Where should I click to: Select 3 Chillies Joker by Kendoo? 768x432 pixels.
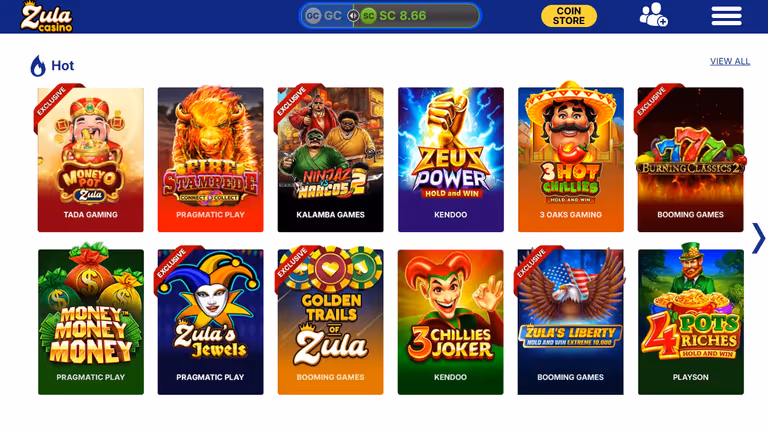click(x=451, y=322)
